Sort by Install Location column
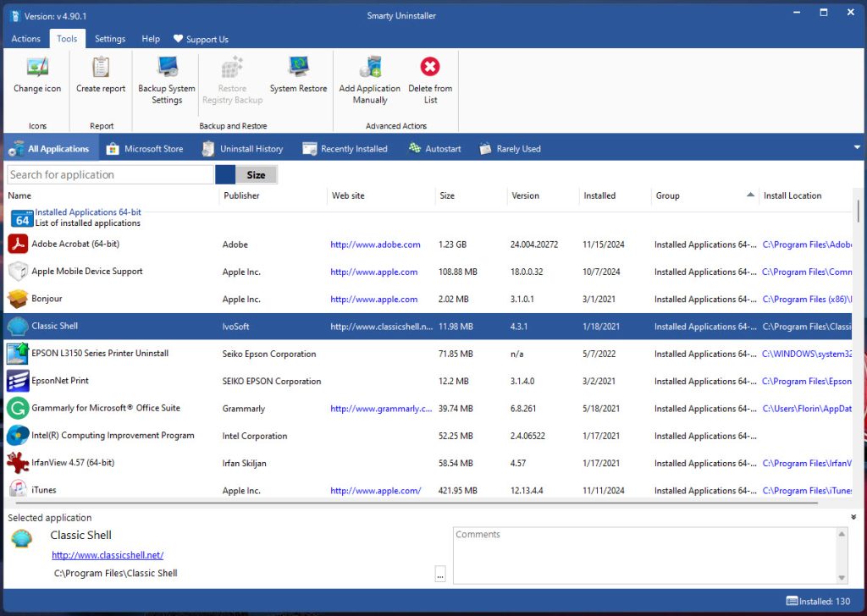 806,195
